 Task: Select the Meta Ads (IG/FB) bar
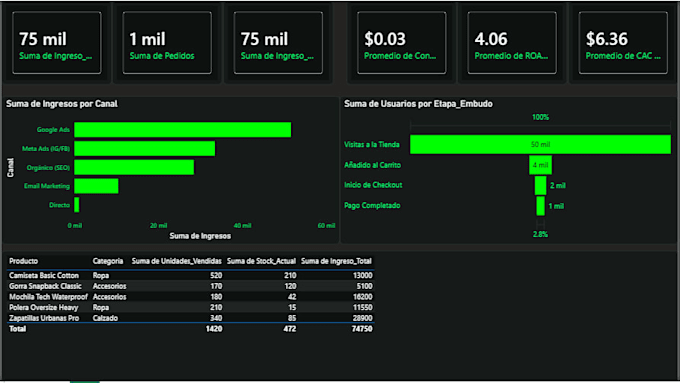coord(144,148)
